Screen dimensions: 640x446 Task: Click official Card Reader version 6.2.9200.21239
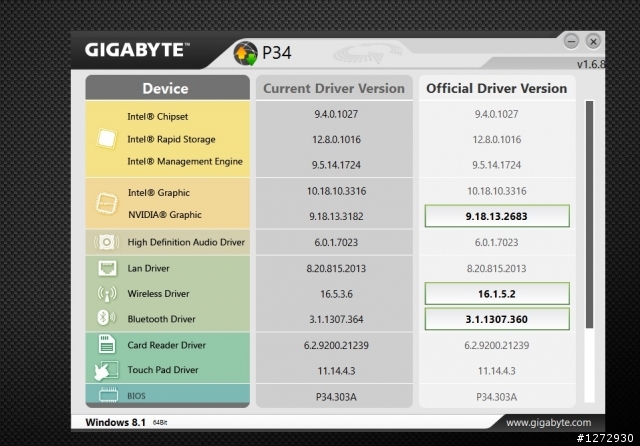pyautogui.click(x=497, y=345)
